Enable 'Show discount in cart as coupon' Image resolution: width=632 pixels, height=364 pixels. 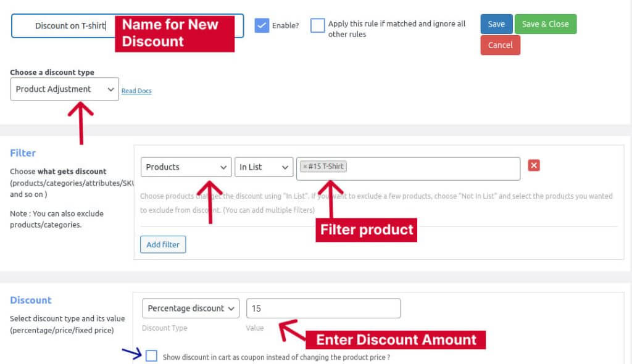pos(151,357)
